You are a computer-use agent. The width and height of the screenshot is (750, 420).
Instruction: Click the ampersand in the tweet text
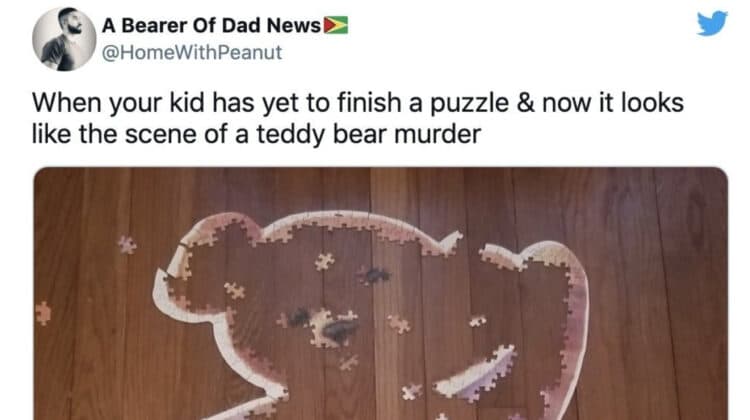point(526,103)
